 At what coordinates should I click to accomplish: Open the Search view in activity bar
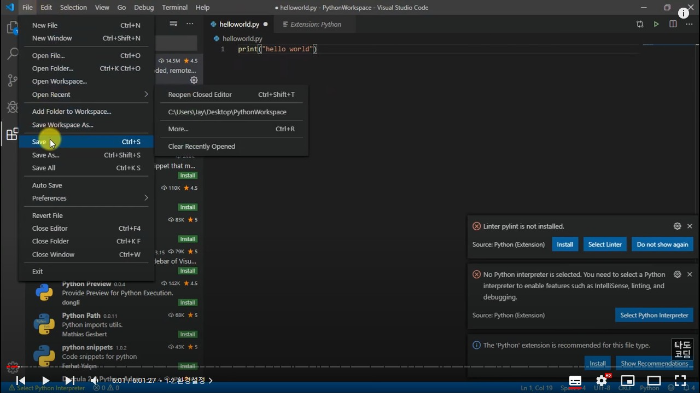(12, 54)
